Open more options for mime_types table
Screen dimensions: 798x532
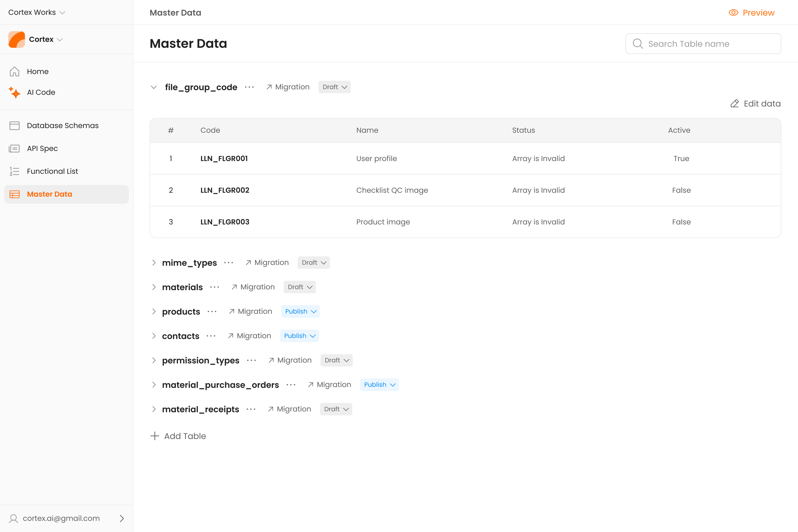pos(229,263)
